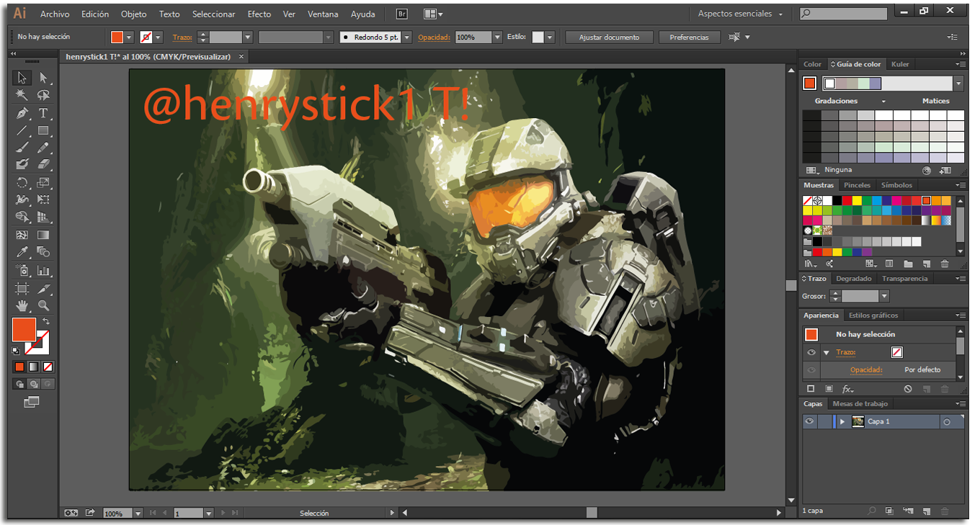The height and width of the screenshot is (525, 980).
Task: Pick the Lasso tool
Action: pyautogui.click(x=43, y=95)
